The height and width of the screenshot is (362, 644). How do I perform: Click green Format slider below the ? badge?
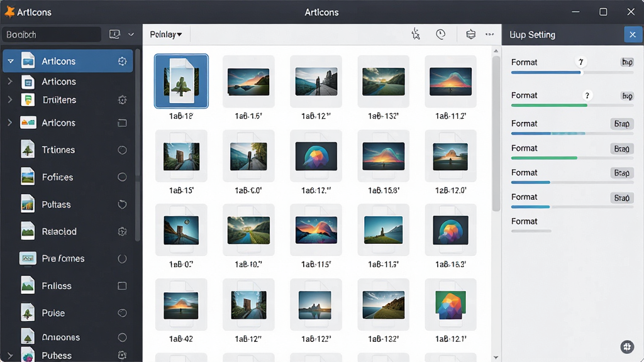point(572,106)
